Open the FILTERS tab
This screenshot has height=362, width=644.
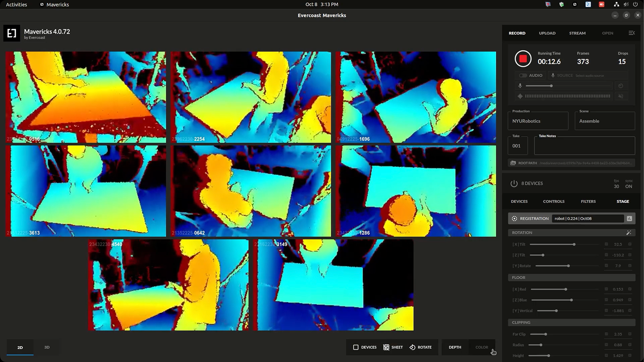click(x=588, y=201)
